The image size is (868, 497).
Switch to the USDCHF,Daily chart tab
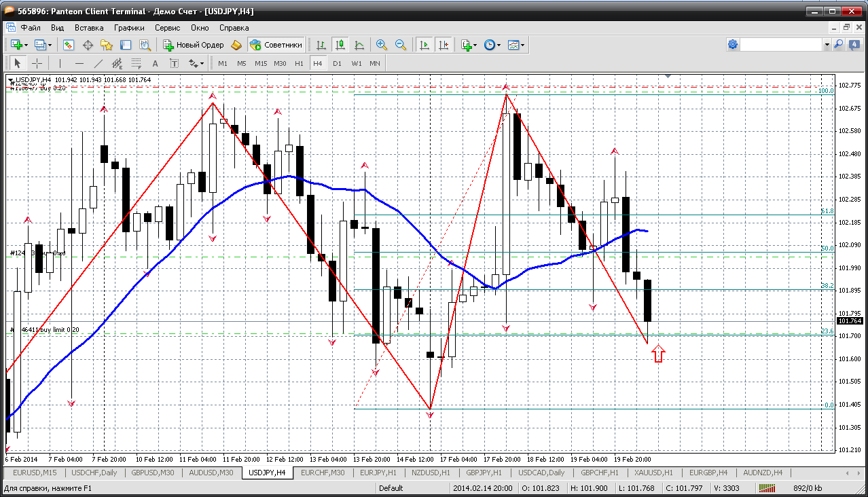click(94, 473)
